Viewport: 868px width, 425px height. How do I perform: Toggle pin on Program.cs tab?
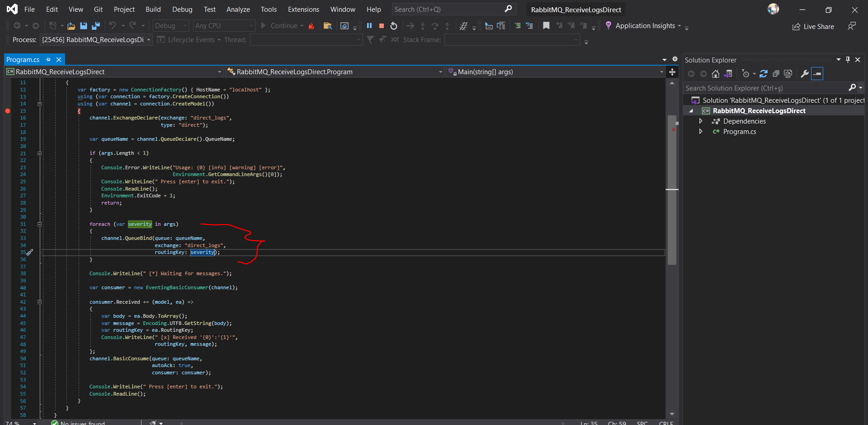[x=48, y=60]
